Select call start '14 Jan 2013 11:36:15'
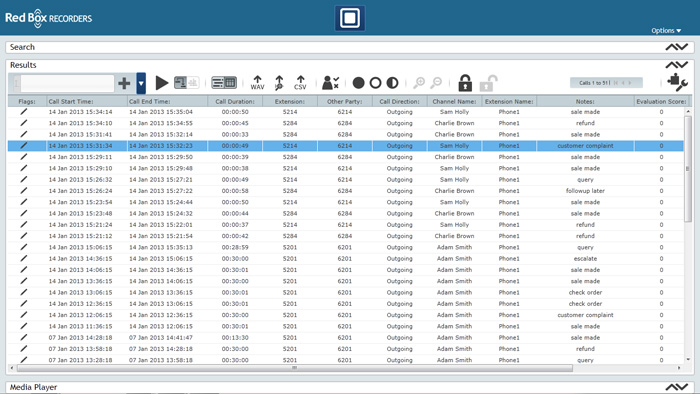 coord(80,326)
